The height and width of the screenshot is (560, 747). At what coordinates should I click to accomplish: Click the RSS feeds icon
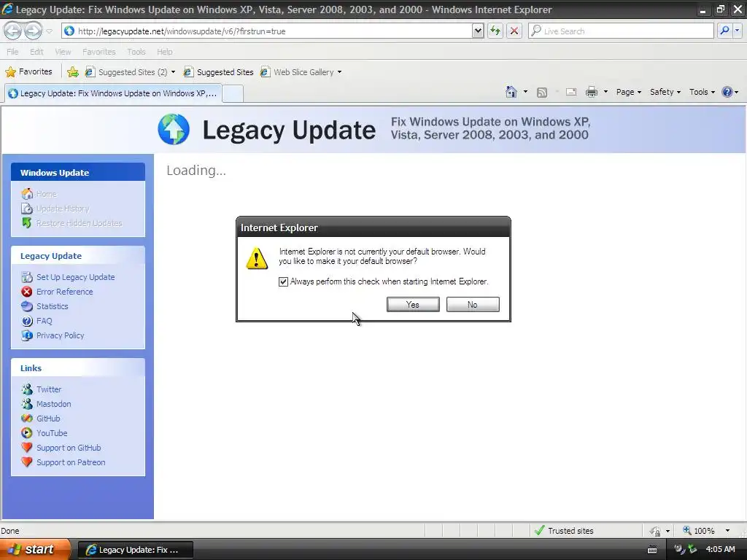point(542,93)
